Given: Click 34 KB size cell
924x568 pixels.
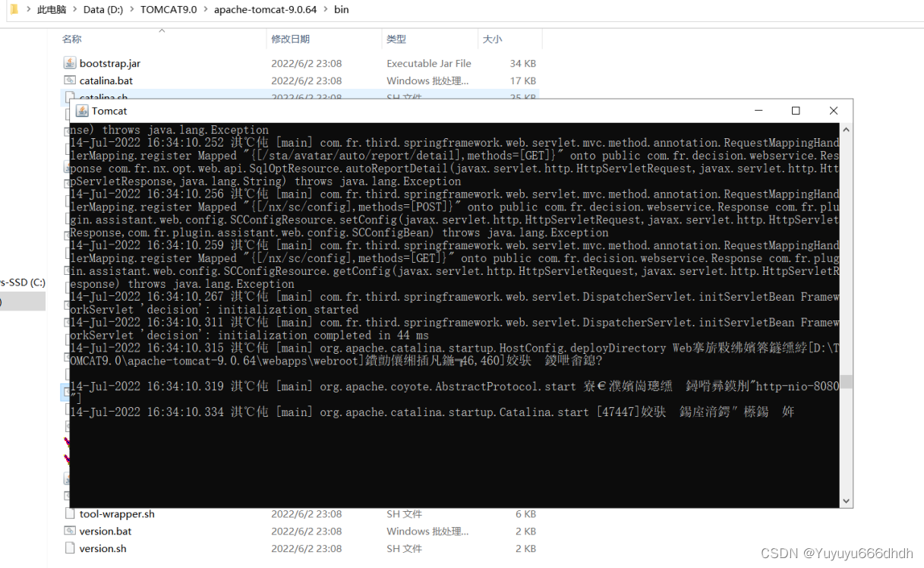Looking at the screenshot, I should click(523, 63).
